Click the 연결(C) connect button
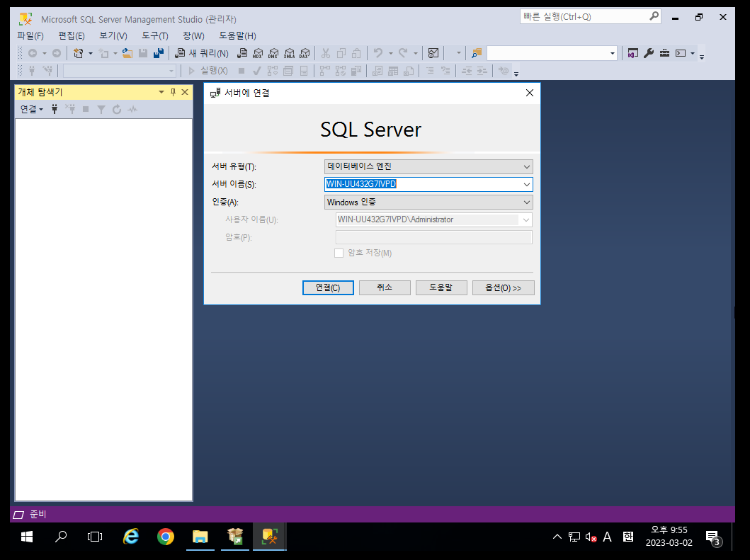This screenshot has width=750, height=560. click(x=328, y=288)
